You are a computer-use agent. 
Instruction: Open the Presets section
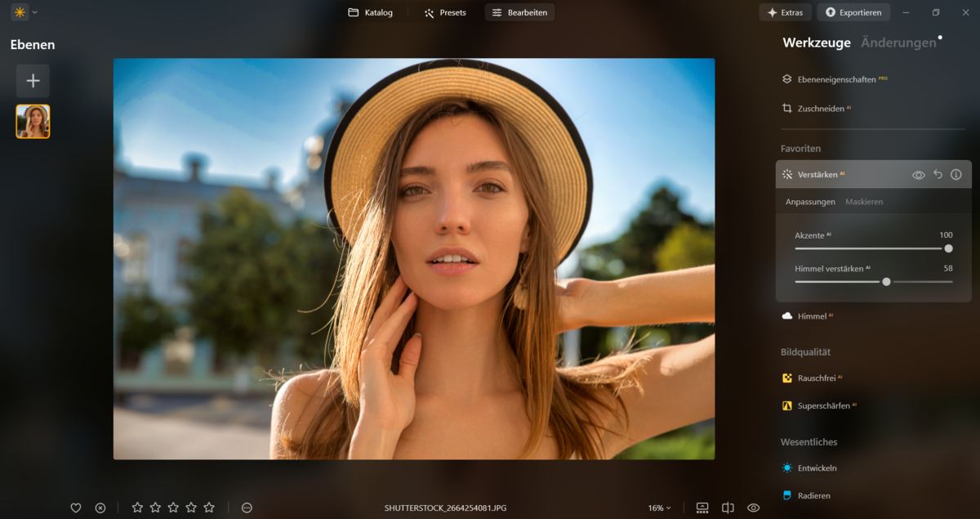click(444, 12)
